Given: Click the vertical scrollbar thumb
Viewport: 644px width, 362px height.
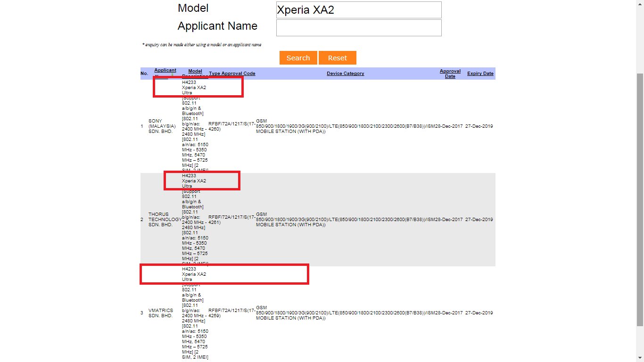Looking at the screenshot, I should (640, 200).
